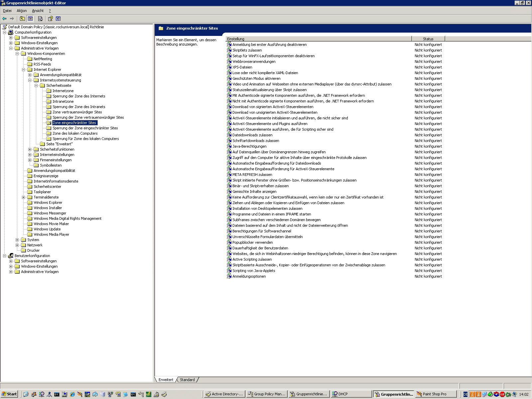The width and height of the screenshot is (532, 399).
Task: Open the Ansicht menu
Action: (38, 11)
